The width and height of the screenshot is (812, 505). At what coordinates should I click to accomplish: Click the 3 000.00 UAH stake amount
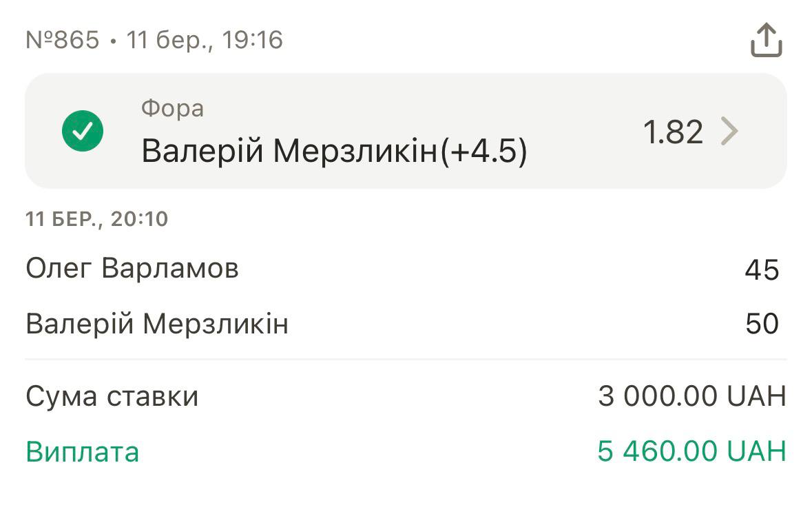(x=691, y=396)
